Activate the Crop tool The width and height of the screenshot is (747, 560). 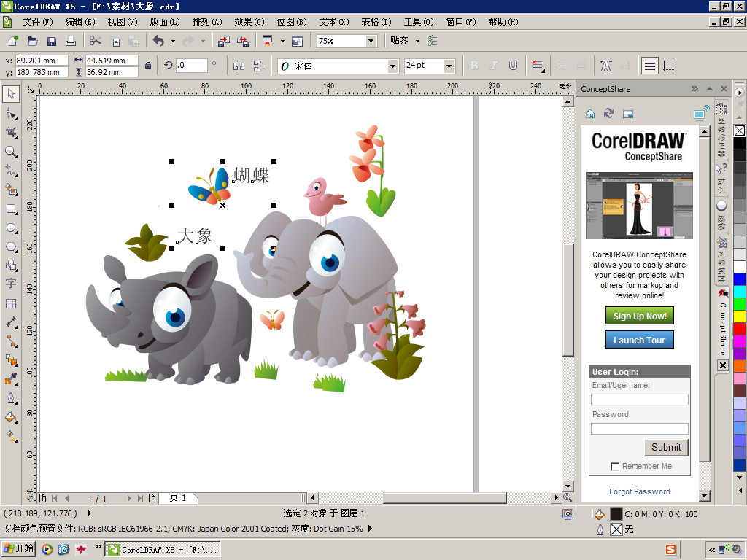11,133
